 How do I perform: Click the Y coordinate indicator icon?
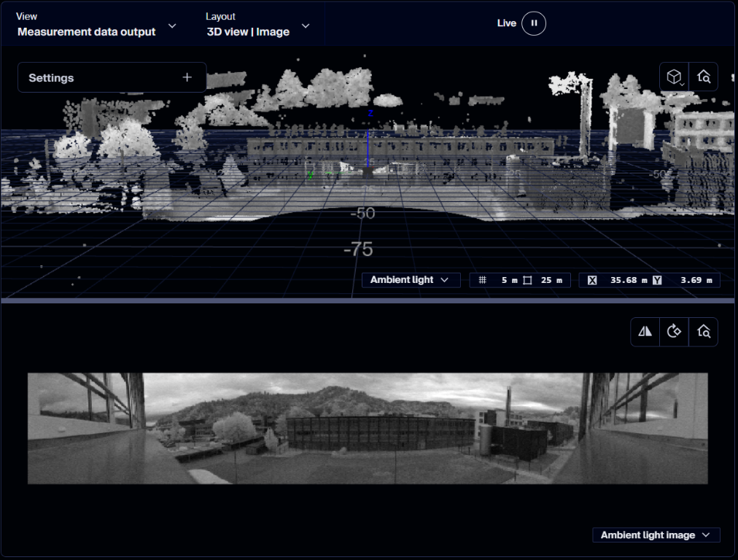point(657,281)
